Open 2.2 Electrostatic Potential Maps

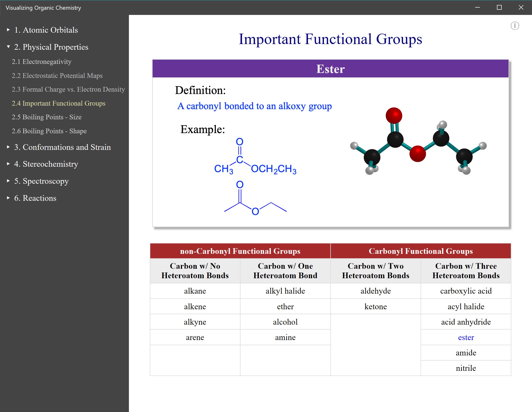(x=57, y=76)
